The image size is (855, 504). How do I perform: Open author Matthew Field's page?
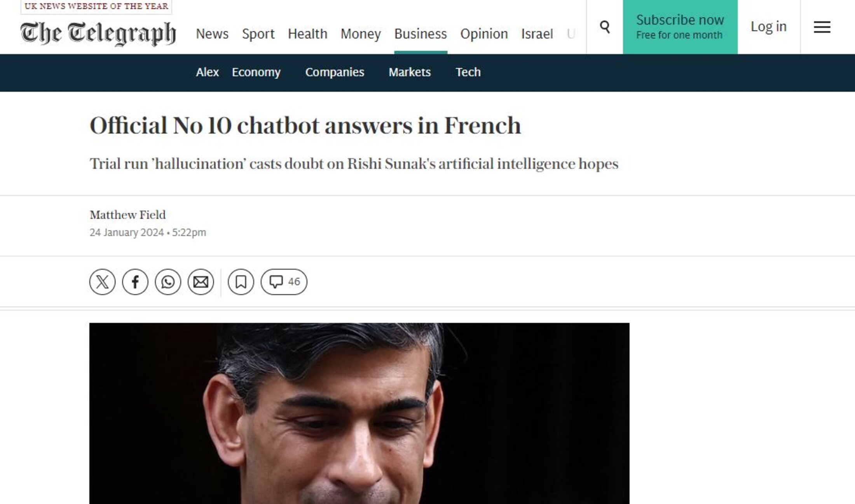point(127,215)
